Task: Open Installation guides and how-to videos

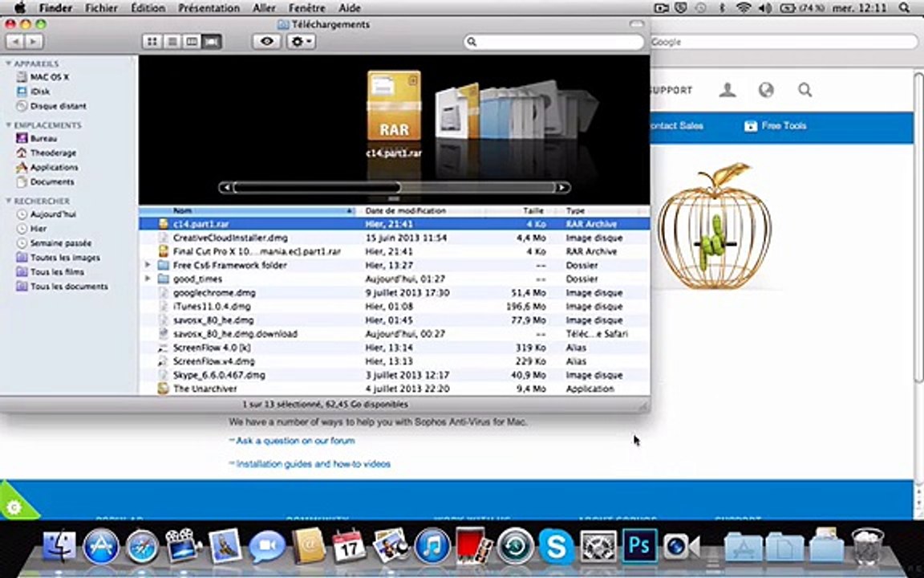Action: coord(313,464)
